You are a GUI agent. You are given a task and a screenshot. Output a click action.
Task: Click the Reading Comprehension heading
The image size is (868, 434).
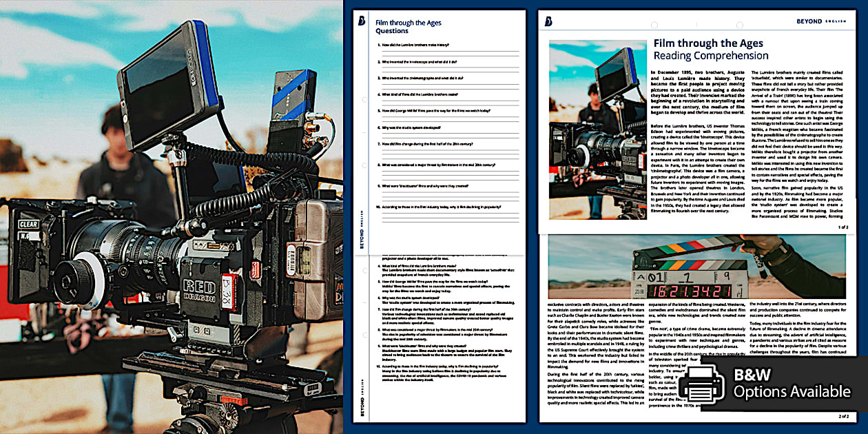point(710,56)
